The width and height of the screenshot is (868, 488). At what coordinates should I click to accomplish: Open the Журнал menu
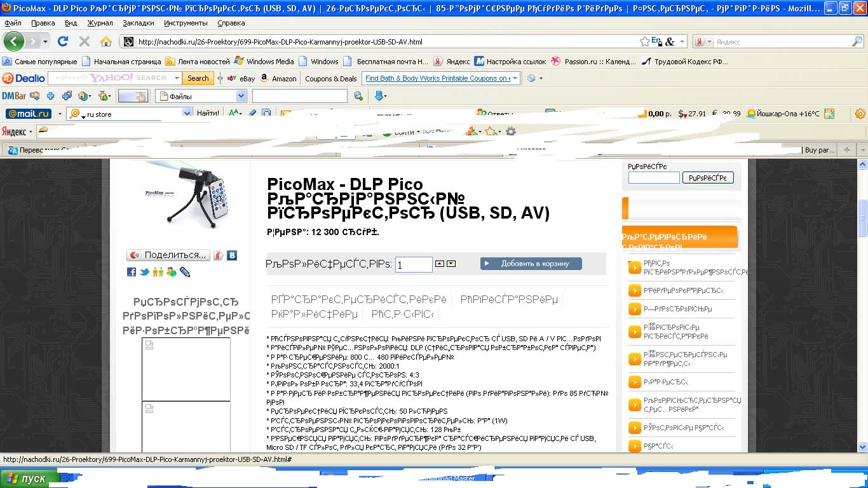pyautogui.click(x=100, y=23)
